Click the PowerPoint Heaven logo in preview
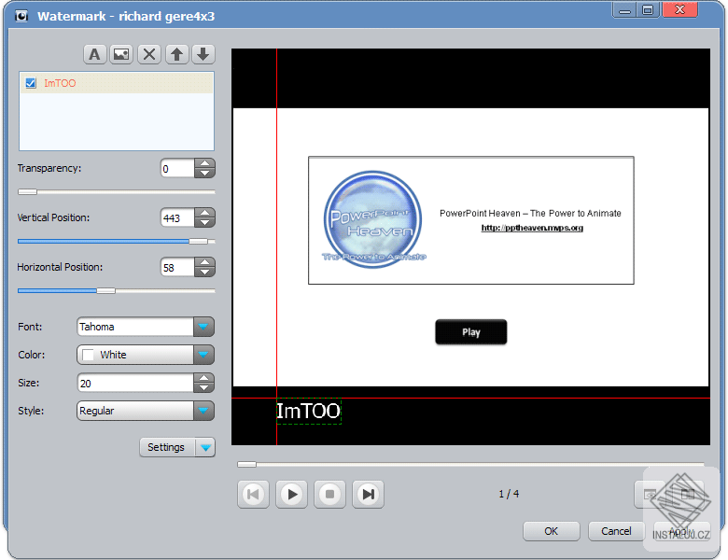 coord(373,219)
